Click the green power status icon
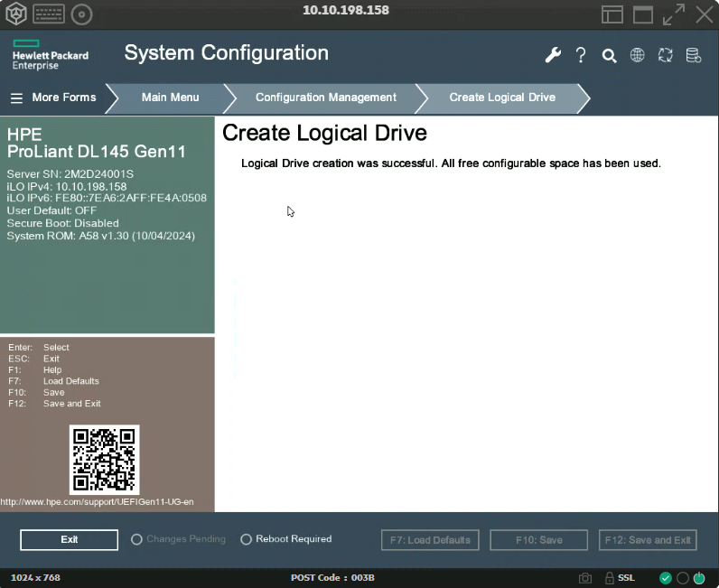Screen dimensions: 719x588 (699, 578)
